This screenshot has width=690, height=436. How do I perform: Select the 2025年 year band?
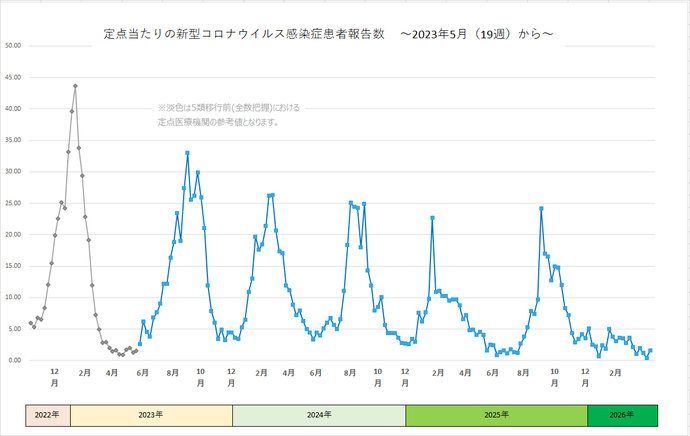496,415
